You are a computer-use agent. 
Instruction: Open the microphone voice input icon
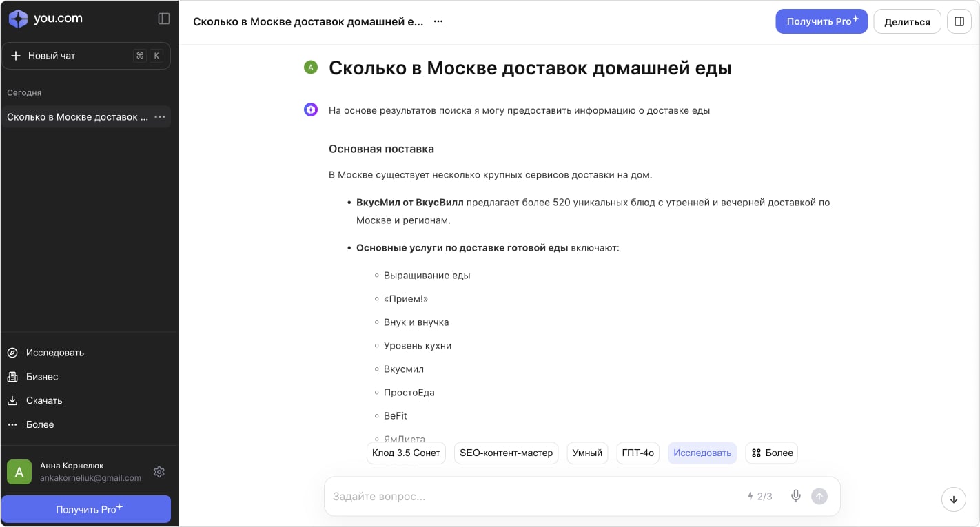tap(795, 495)
